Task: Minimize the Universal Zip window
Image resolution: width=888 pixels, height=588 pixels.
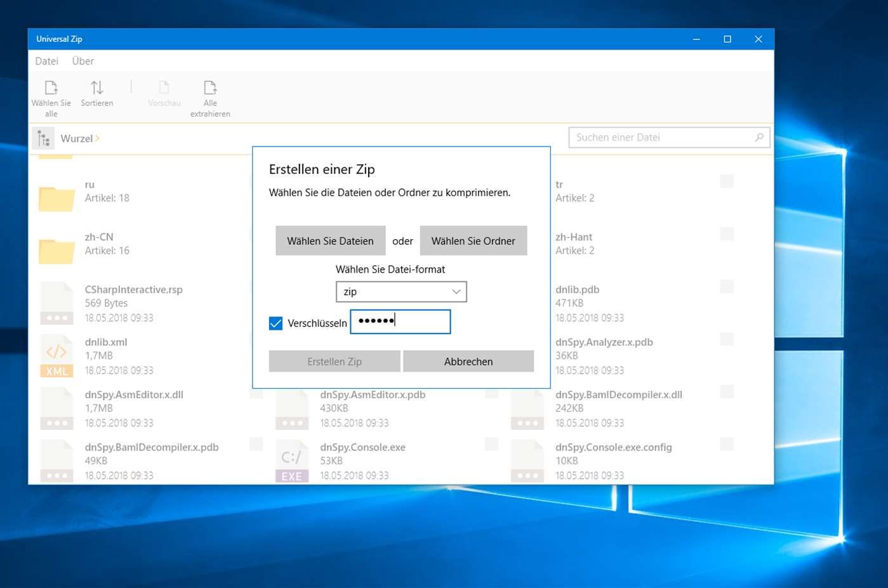Action: pyautogui.click(x=696, y=39)
